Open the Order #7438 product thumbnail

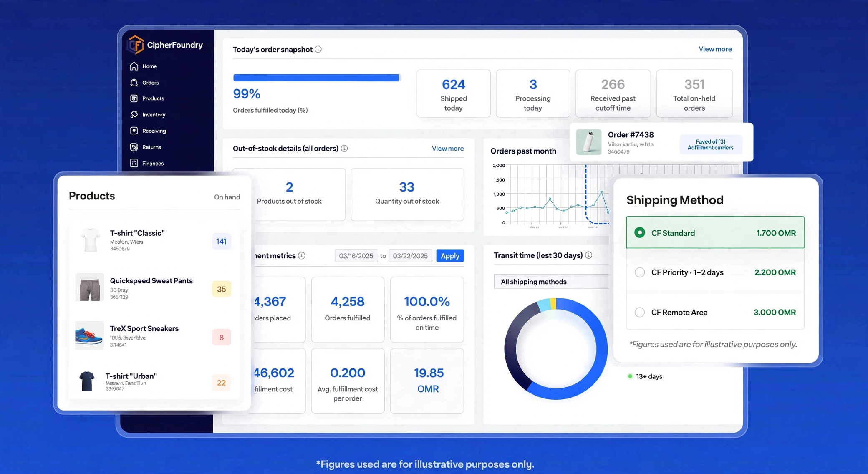[588, 142]
